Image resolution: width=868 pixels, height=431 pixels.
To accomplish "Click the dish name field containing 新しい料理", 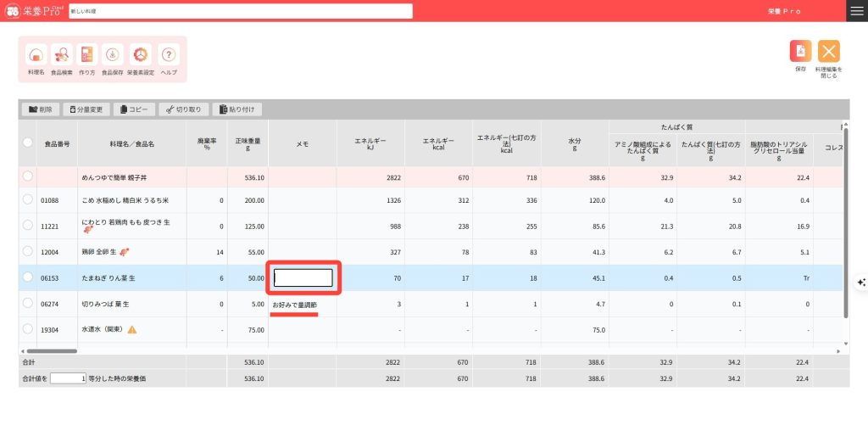I will 241,11.
